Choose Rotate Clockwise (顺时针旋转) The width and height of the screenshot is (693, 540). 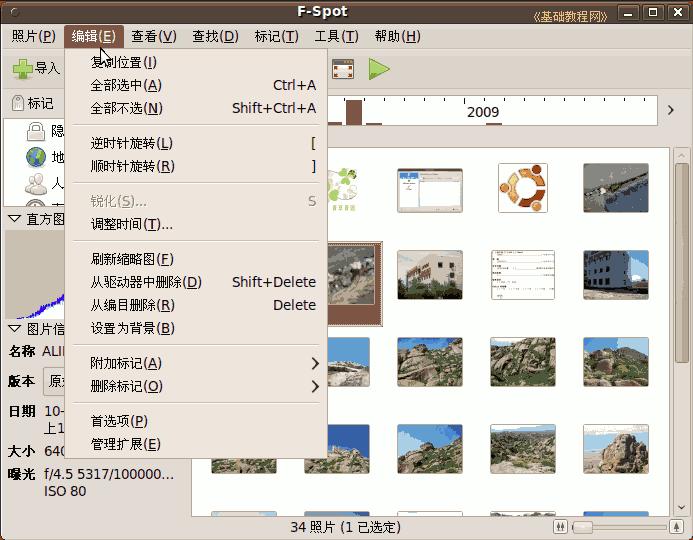(x=196, y=167)
